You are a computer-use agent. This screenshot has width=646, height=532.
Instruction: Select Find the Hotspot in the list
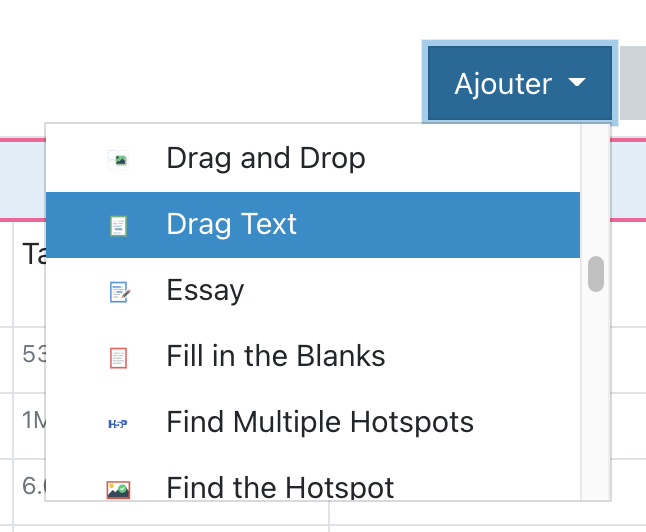point(280,488)
